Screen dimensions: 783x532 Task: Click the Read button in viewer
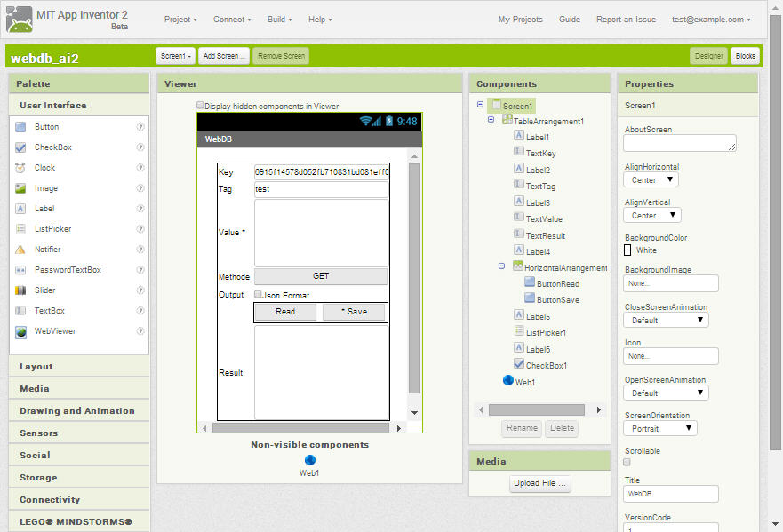coord(285,312)
